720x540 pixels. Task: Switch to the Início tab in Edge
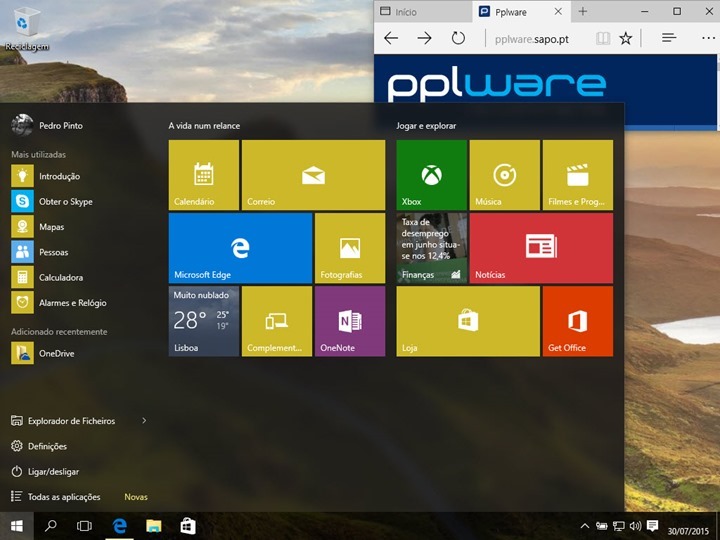pos(423,12)
